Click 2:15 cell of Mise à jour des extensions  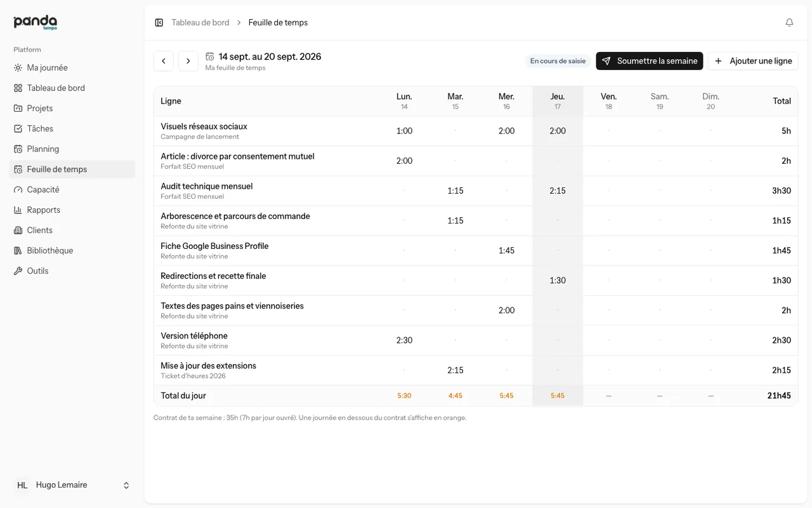(455, 370)
